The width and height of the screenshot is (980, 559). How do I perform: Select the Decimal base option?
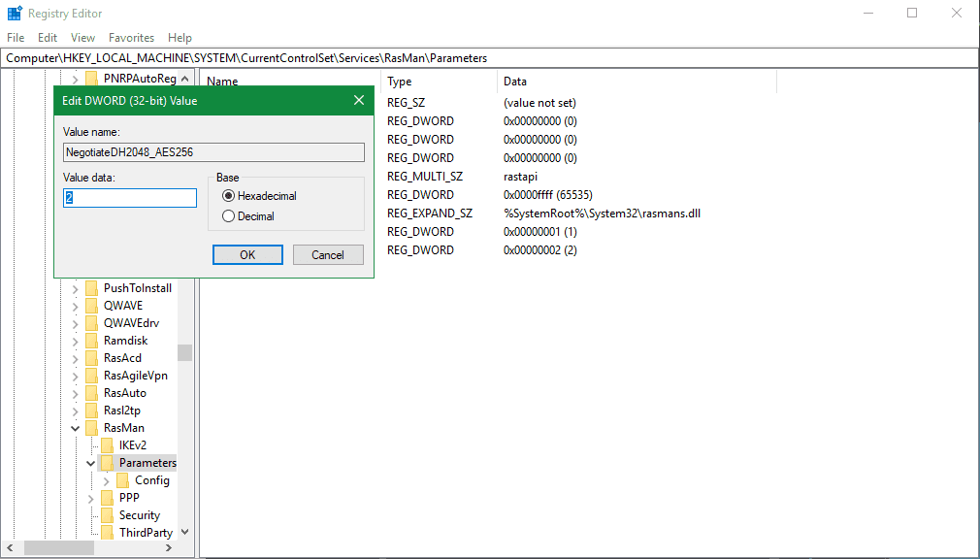[229, 216]
